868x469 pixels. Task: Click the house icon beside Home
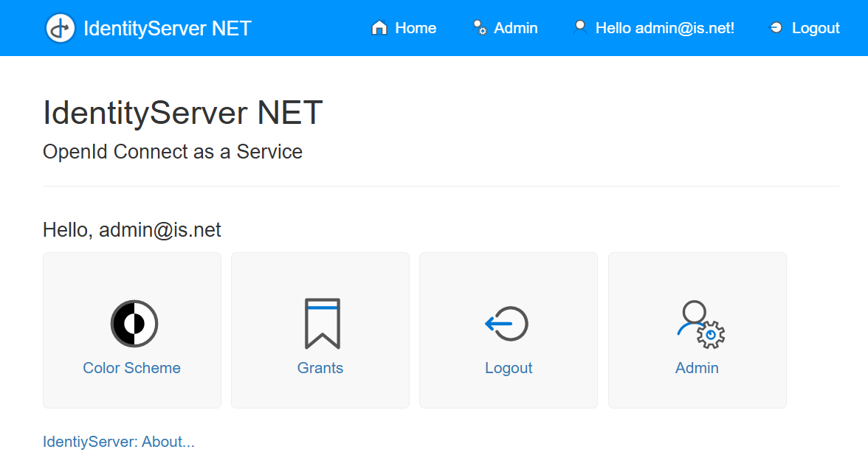click(379, 28)
